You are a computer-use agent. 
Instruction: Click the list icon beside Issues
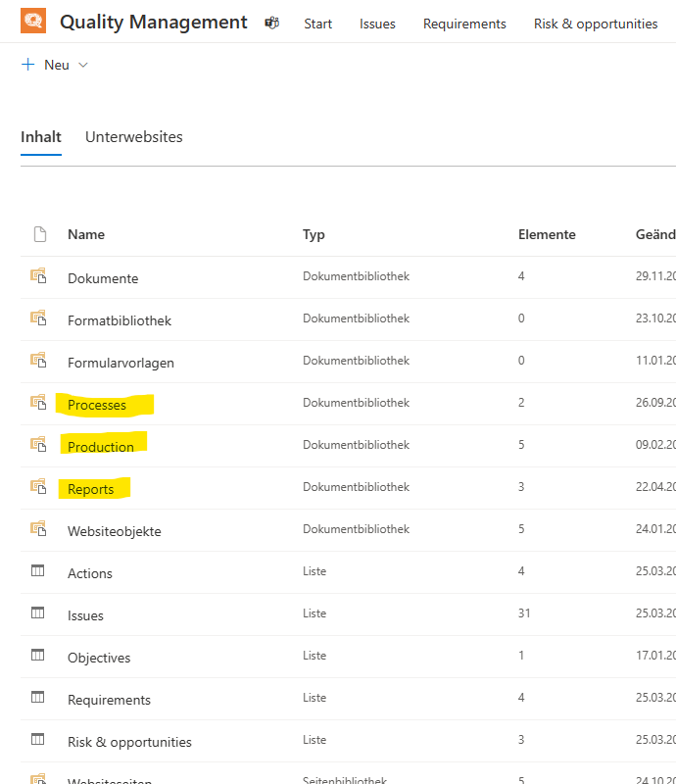click(39, 613)
